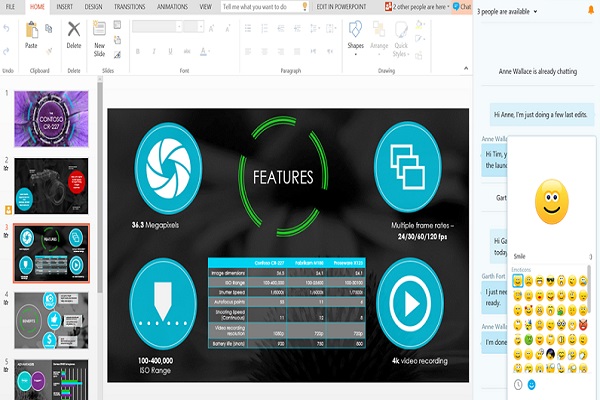Click the recent emoticons clock icon
Screen dimensions: 600x400
(518, 384)
